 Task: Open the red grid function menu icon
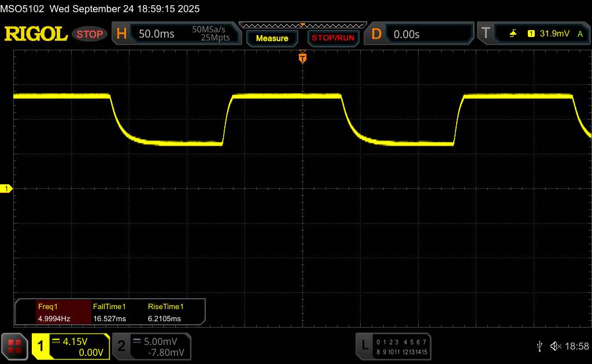[14, 346]
